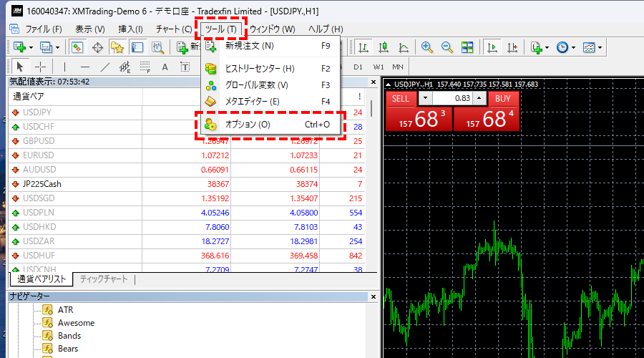Draw a horizontal line tool

point(84,67)
